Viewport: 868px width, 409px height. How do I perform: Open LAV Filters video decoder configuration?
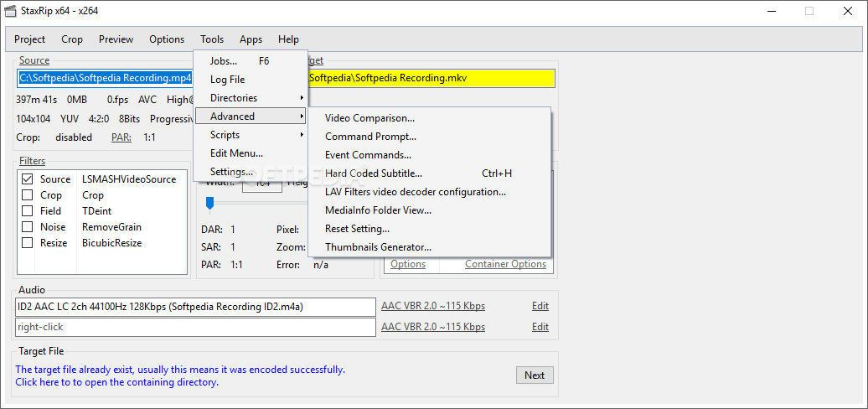[430, 192]
